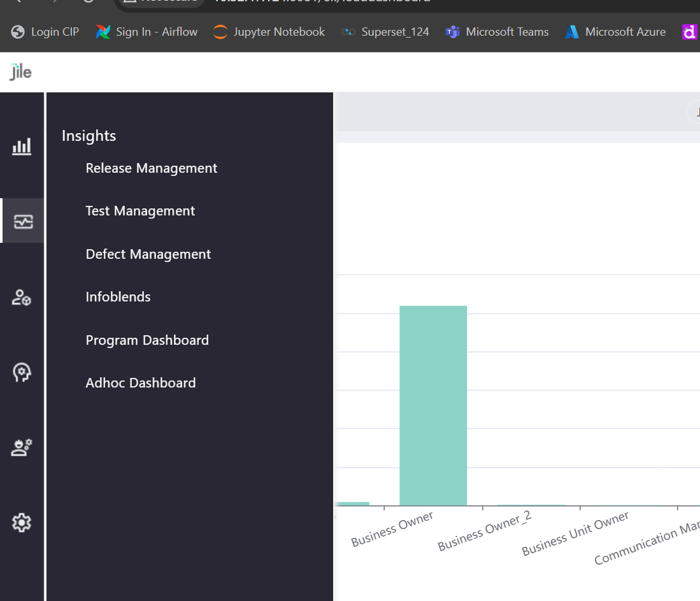The image size is (700, 601).
Task: Open Release Management under Insights
Action: click(x=151, y=168)
